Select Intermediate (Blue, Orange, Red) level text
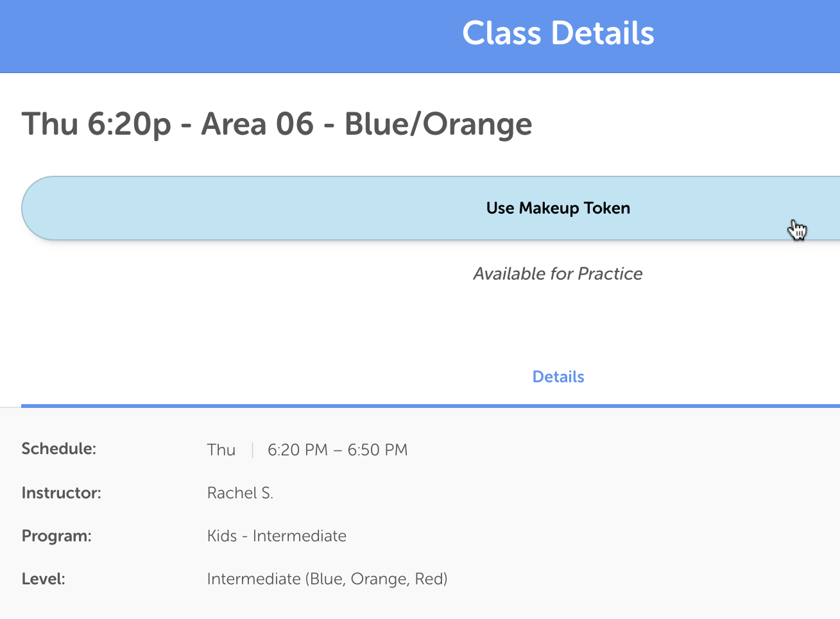The image size is (840, 619). tap(327, 579)
